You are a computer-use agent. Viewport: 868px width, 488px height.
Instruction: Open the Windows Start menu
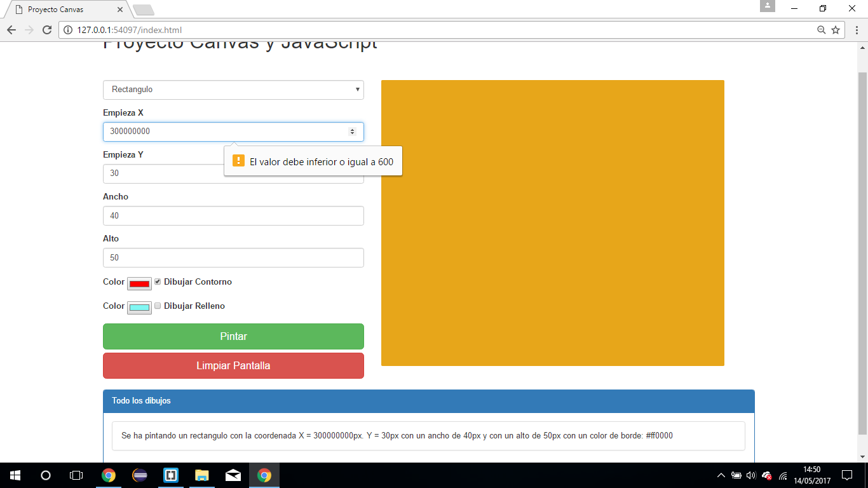pyautogui.click(x=15, y=475)
